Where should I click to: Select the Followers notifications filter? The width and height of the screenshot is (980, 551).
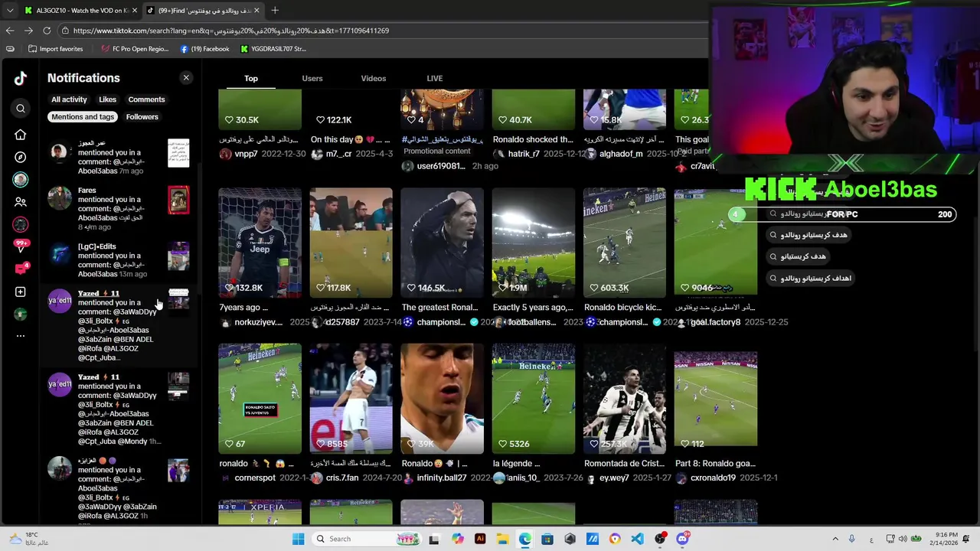tap(142, 117)
